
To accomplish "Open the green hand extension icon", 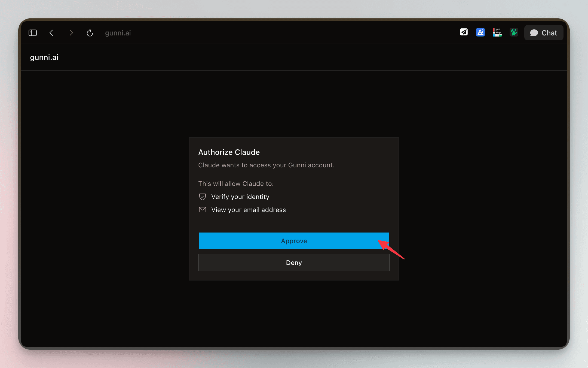I will coord(514,32).
